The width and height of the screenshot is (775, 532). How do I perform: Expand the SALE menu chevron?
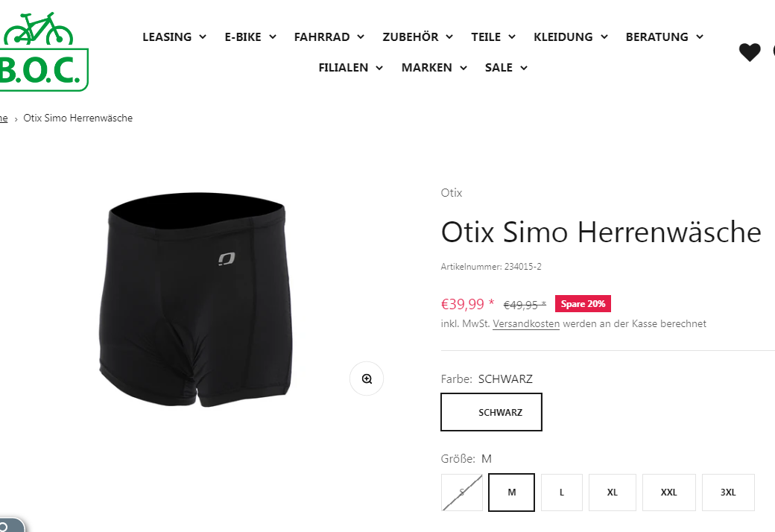524,68
